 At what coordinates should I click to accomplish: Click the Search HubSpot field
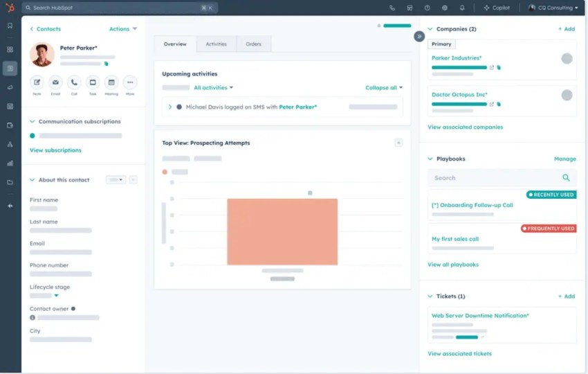120,8
